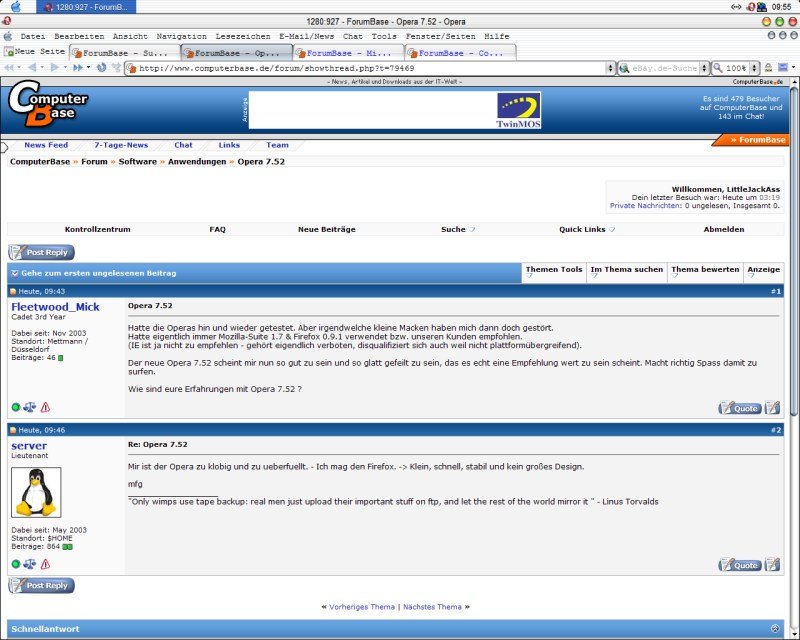Open the Team navigation link
Screen dimensions: 800x640
[277, 145]
